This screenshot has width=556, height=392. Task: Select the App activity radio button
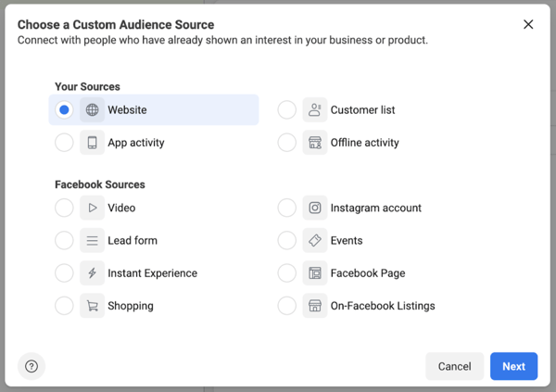[64, 143]
